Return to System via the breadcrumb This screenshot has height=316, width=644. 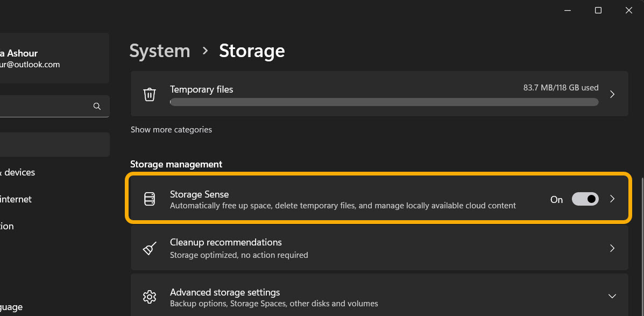tap(159, 51)
